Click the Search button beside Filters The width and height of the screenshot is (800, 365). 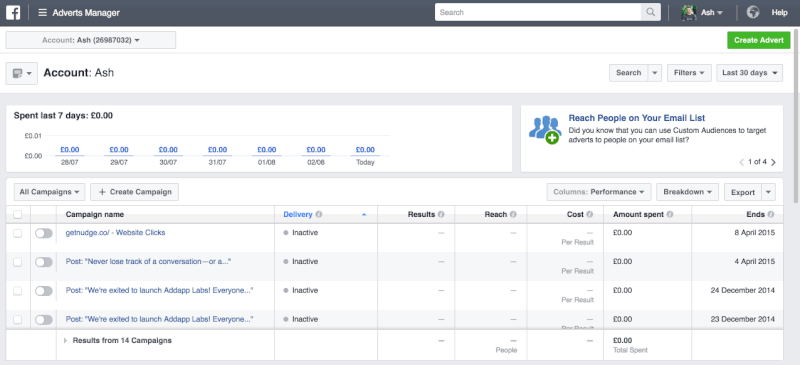629,73
